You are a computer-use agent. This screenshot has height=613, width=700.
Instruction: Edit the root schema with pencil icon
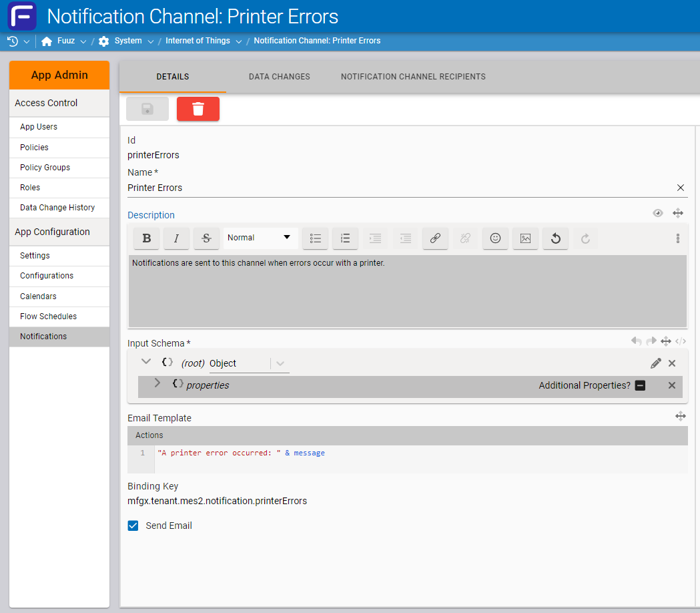point(655,363)
